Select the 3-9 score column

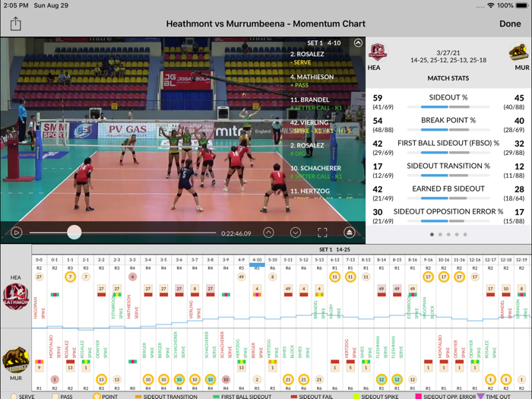click(226, 260)
